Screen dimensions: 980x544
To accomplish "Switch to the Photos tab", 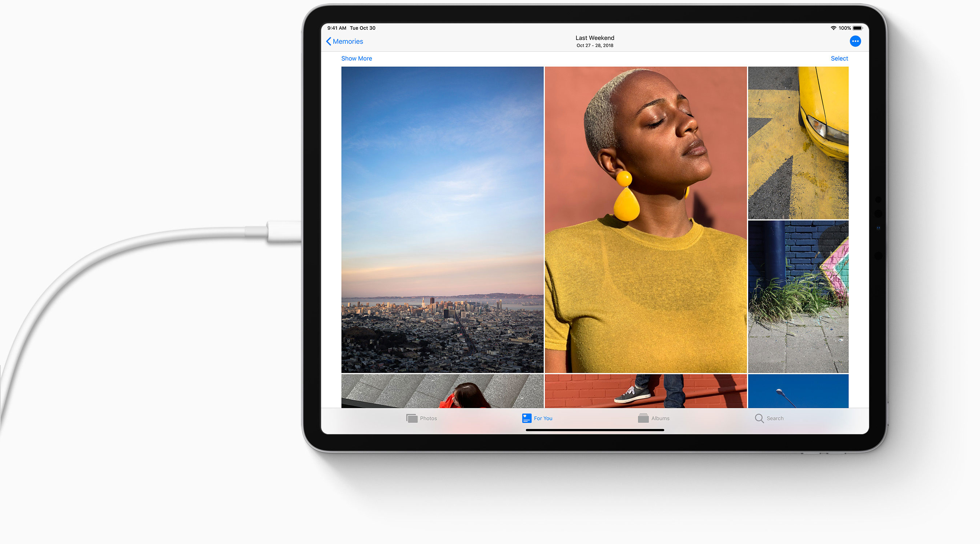I will pyautogui.click(x=422, y=418).
